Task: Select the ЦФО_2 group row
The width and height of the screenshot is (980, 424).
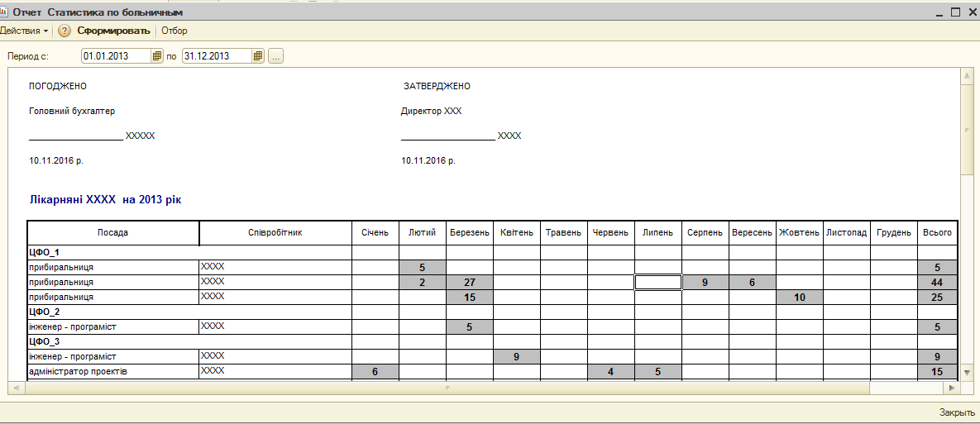Action: (45, 312)
